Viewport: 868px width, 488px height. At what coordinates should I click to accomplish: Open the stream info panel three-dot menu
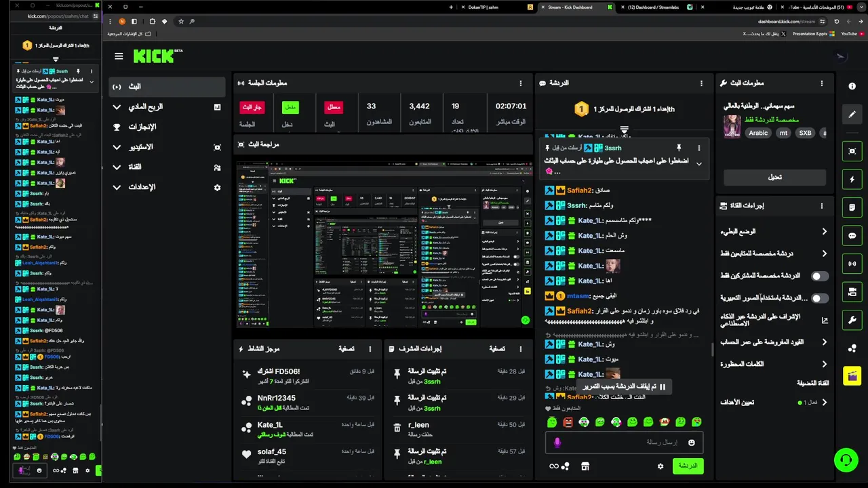[x=822, y=83]
